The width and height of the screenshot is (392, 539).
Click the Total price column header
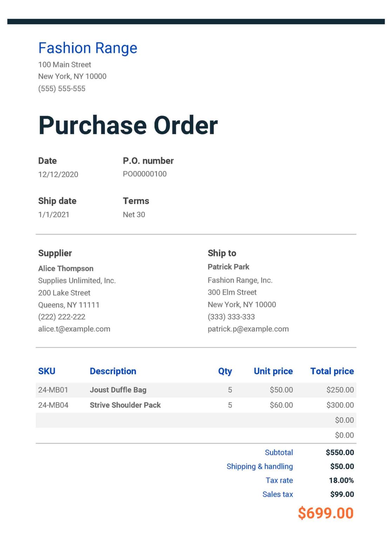click(x=332, y=371)
